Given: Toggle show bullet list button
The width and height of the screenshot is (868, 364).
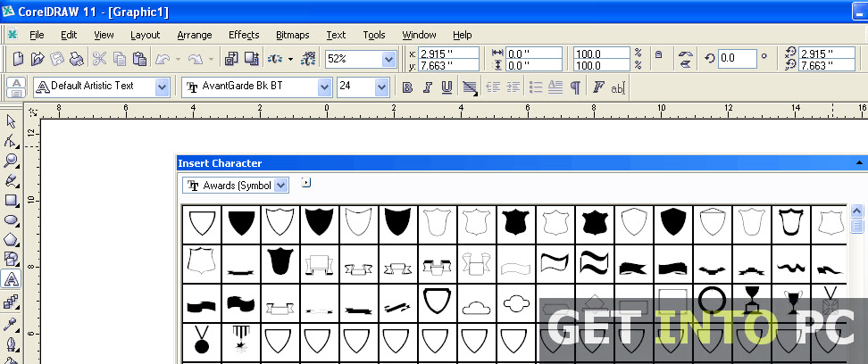Looking at the screenshot, I should (535, 87).
